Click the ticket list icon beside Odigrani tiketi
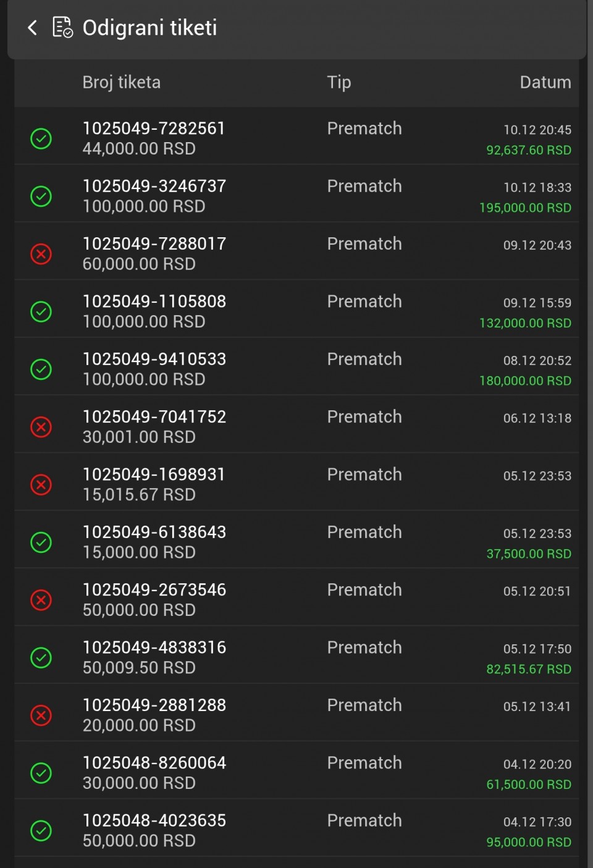This screenshot has width=593, height=868. (62, 28)
